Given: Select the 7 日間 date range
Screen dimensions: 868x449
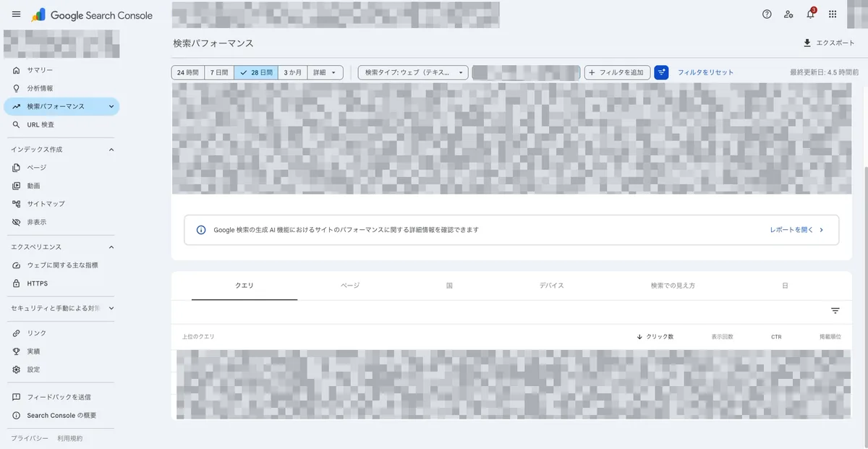Looking at the screenshot, I should click(218, 72).
